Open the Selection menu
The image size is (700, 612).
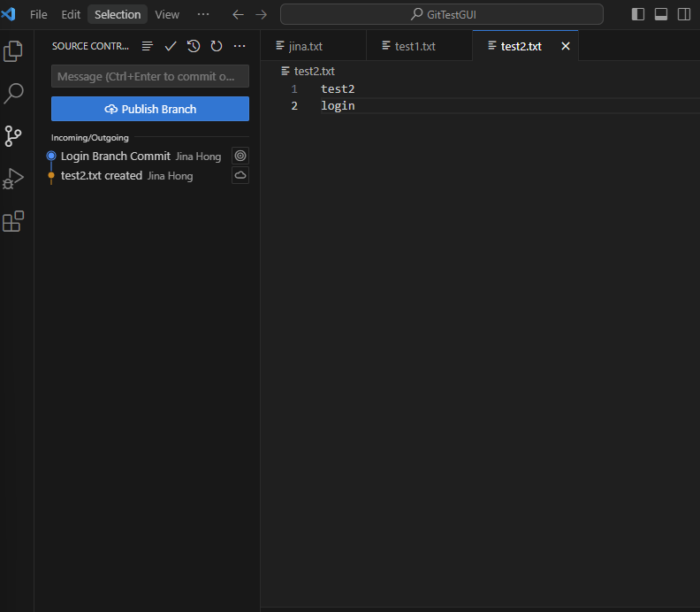tap(118, 15)
